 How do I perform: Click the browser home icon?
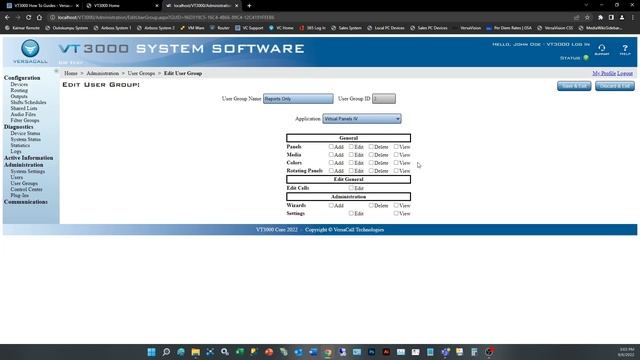(39, 18)
